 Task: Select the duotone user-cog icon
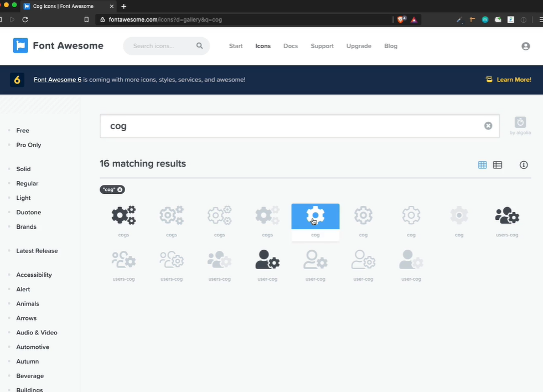click(x=411, y=259)
